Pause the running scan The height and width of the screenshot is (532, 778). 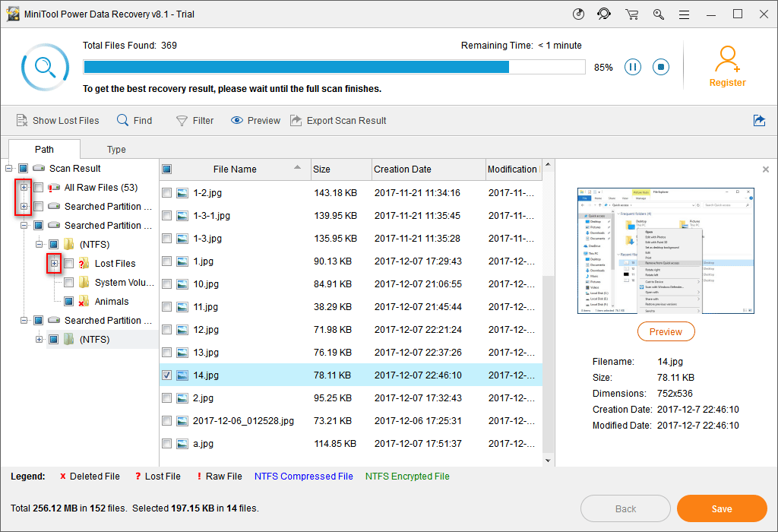632,67
